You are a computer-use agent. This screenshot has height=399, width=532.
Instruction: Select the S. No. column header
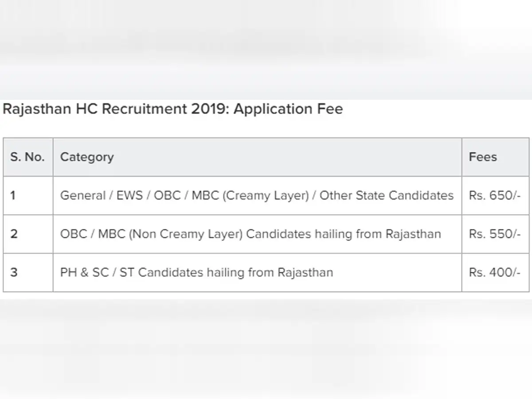pos(27,157)
